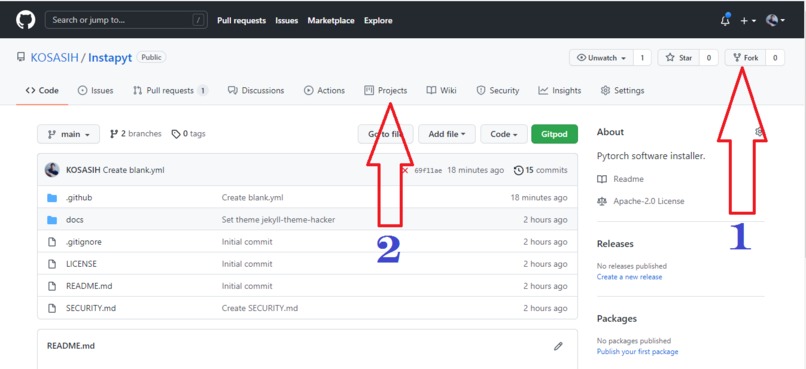Switch to the Discussions tab
The width and height of the screenshot is (806, 369).
coord(256,90)
